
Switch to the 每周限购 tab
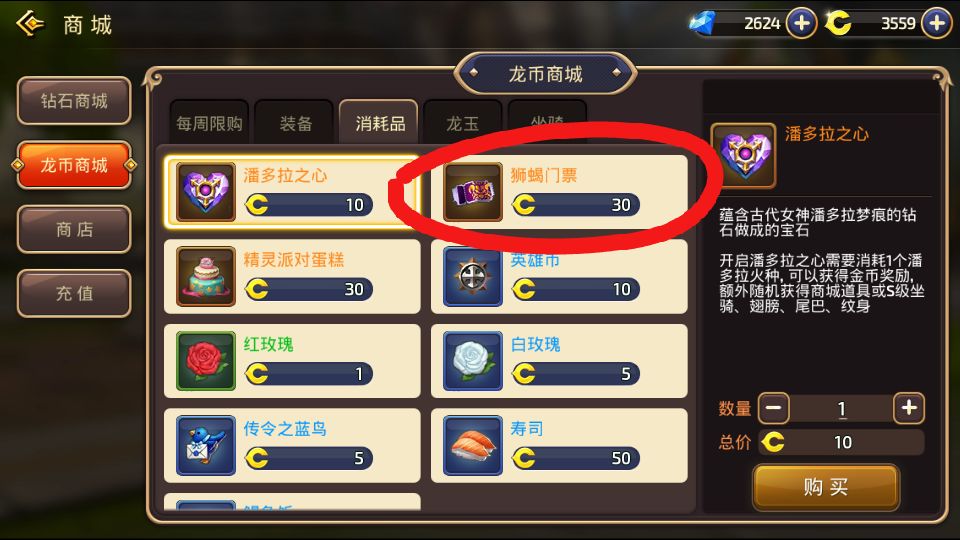[x=209, y=123]
